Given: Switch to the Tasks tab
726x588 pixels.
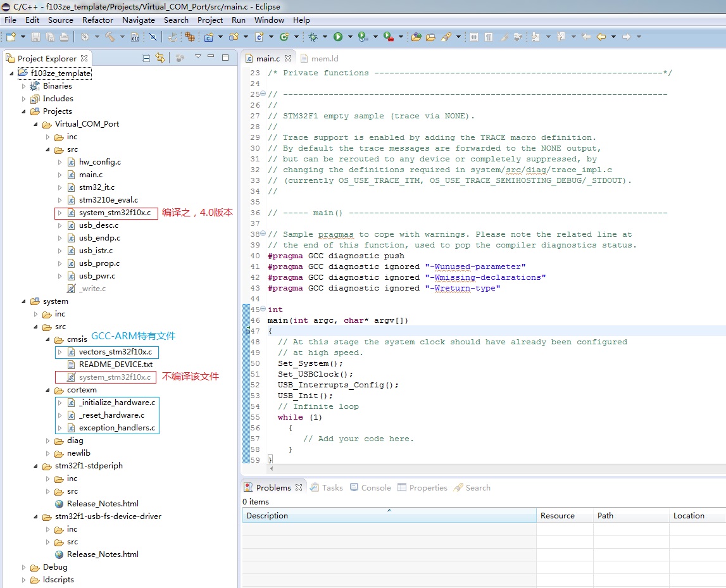Looking at the screenshot, I should (x=327, y=487).
